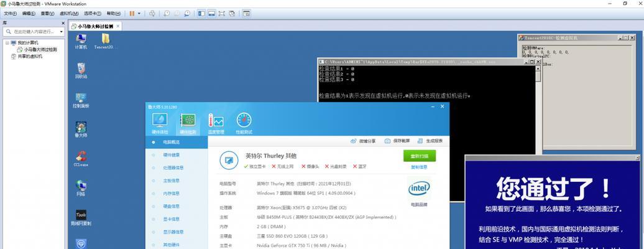Click the green 重新扫描 button
The height and width of the screenshot is (249, 644).
(x=420, y=156)
